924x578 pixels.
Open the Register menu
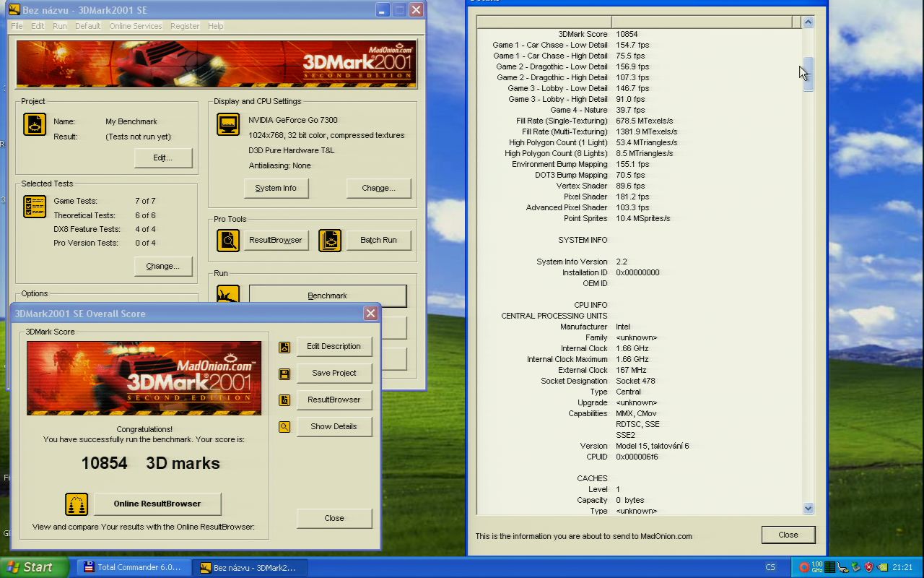[x=185, y=26]
